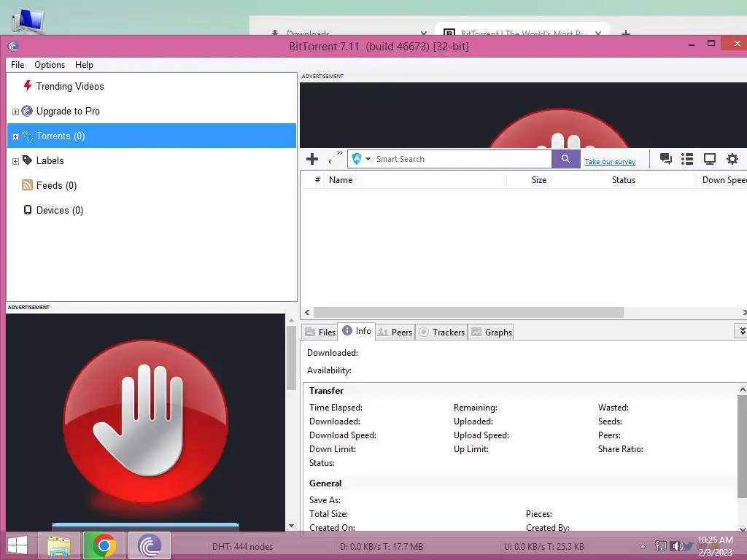Click the upload rate U: 0.0 KB/s status
Screen dimensions: 747x560
pos(544,547)
